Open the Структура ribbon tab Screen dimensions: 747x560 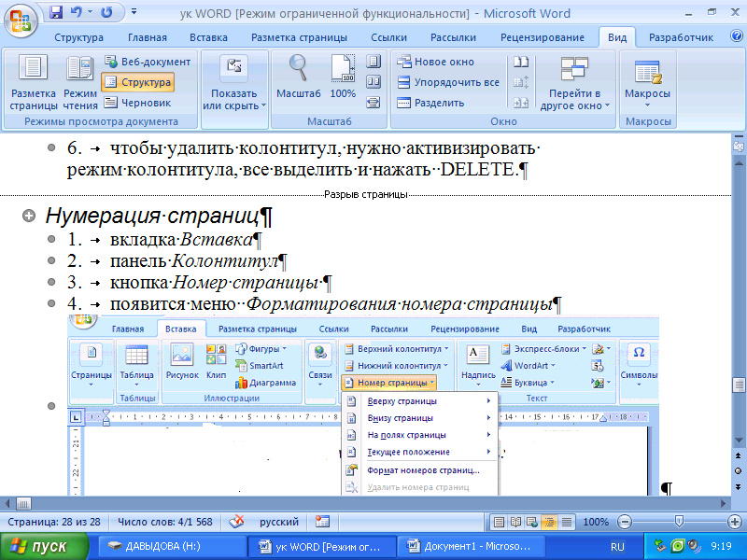point(78,37)
